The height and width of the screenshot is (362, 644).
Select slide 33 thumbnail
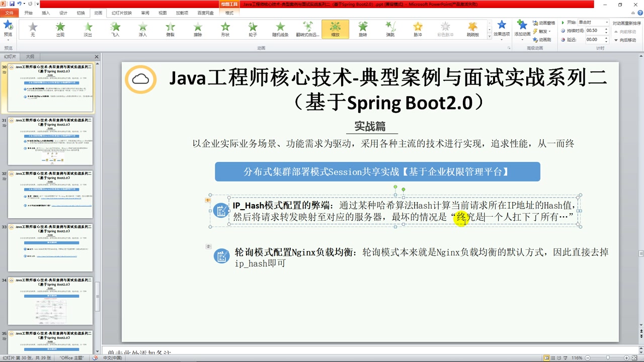tap(50, 248)
